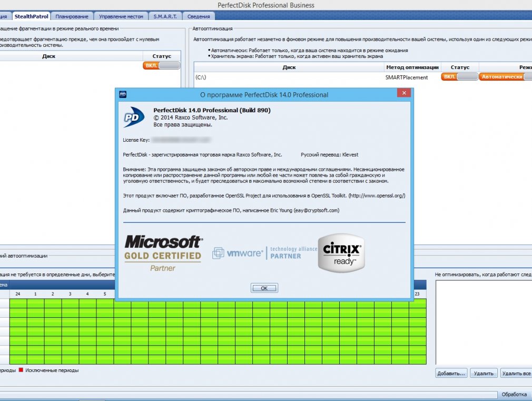Click the Диск column header in autooptimization table
Viewport: 532px width, 401px height.
(289, 67)
